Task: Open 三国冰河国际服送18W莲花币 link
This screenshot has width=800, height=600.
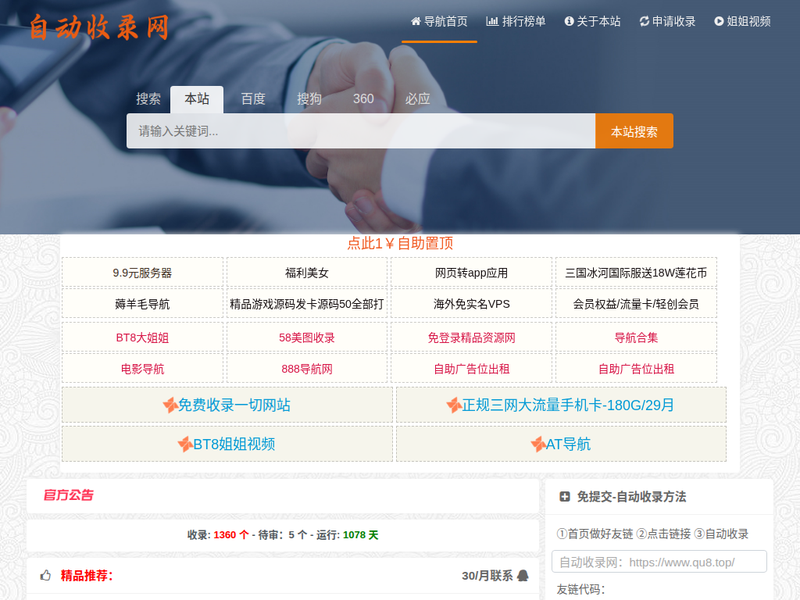Action: point(636,273)
